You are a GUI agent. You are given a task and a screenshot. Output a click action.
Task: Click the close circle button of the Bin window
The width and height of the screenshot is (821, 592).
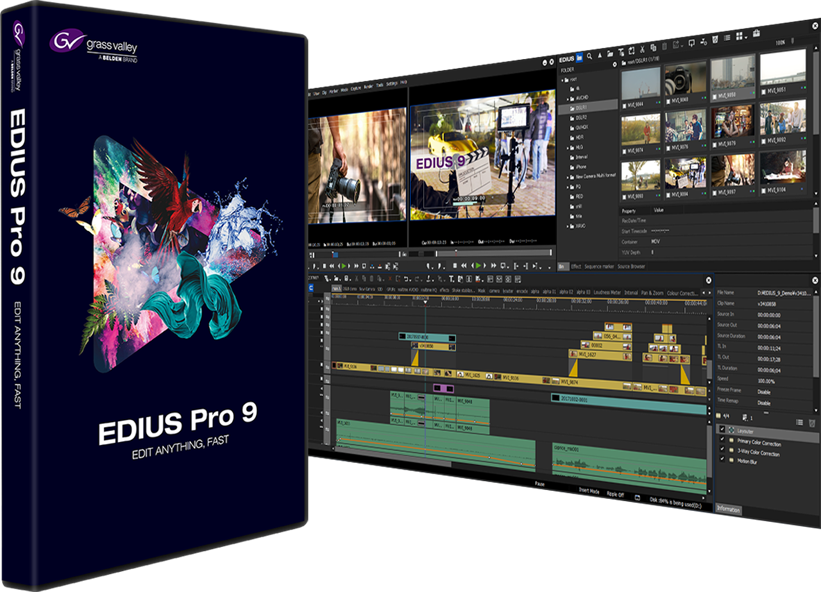(815, 26)
